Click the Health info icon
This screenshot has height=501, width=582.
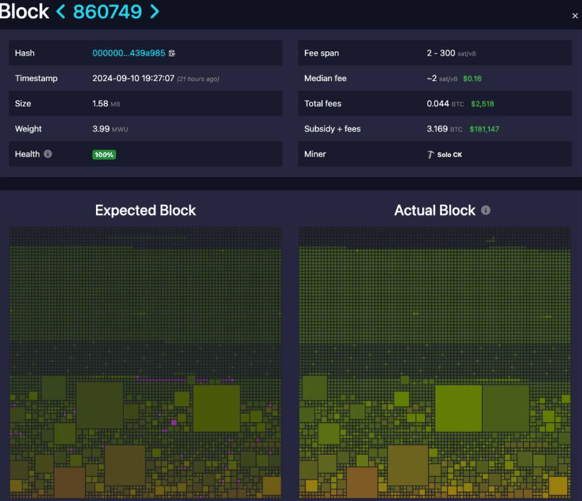[48, 154]
